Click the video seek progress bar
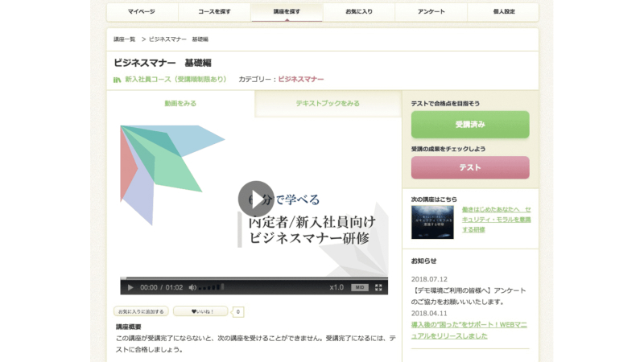This screenshot has height=362, width=644. 254,278
